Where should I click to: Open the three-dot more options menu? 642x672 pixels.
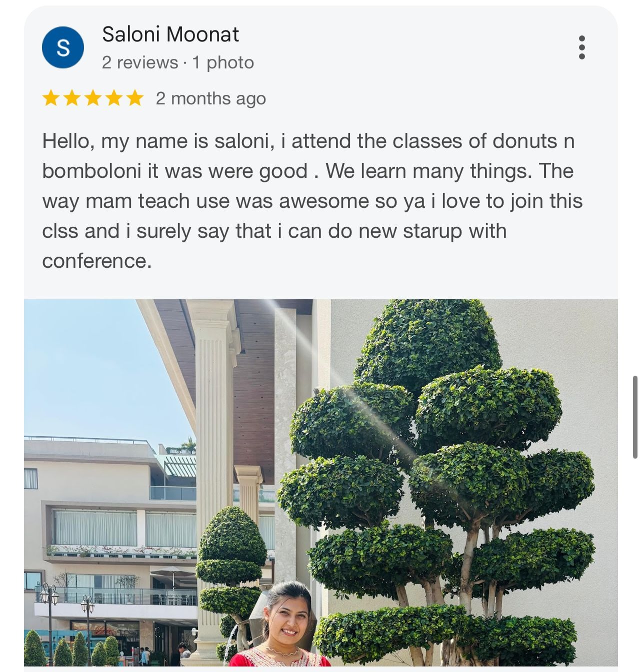(x=581, y=47)
